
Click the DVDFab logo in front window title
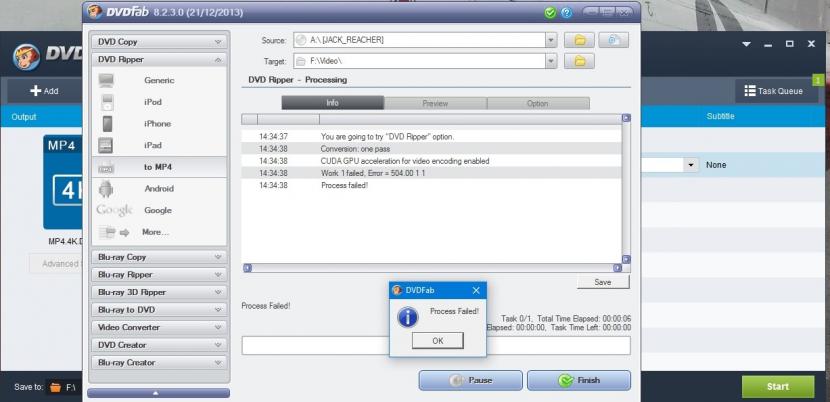(x=95, y=12)
